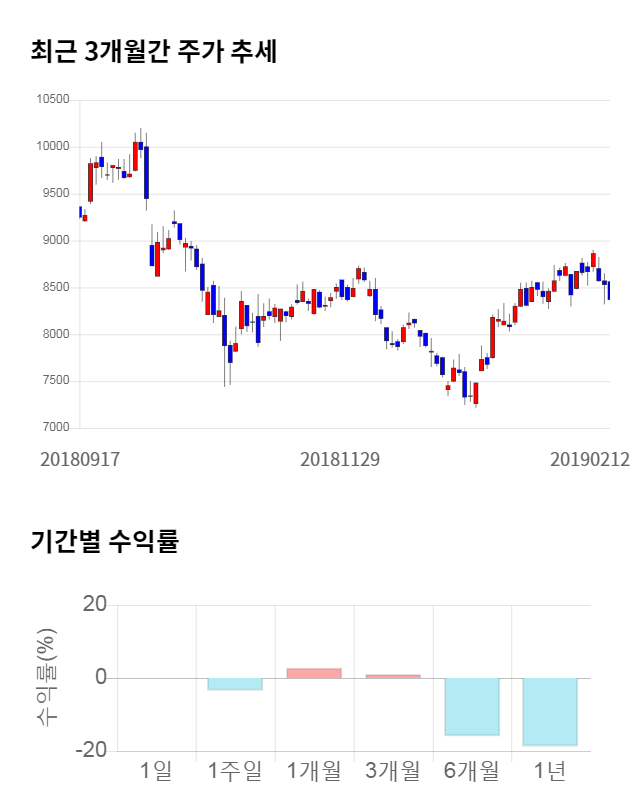Click the 9000 price axis label
The width and height of the screenshot is (640, 810).
point(54,241)
